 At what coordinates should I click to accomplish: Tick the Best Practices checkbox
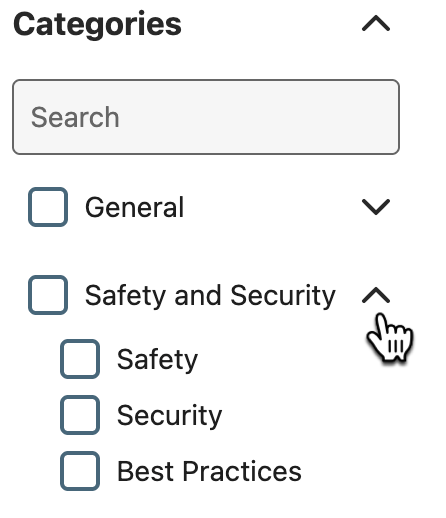pyautogui.click(x=80, y=471)
